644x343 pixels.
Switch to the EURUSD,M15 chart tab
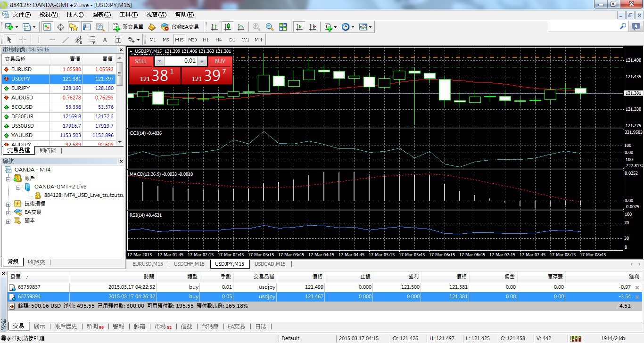click(x=148, y=264)
